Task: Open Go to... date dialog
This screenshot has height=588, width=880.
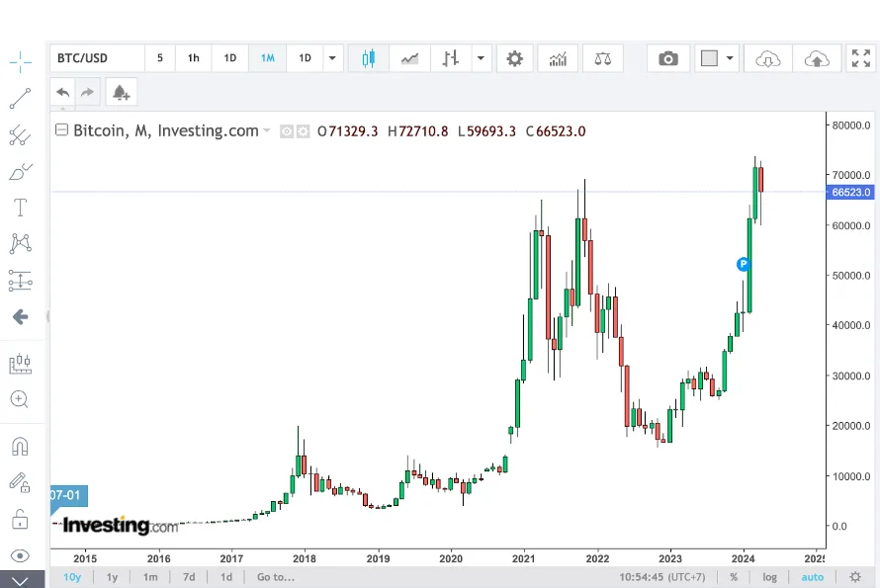Action: (276, 577)
